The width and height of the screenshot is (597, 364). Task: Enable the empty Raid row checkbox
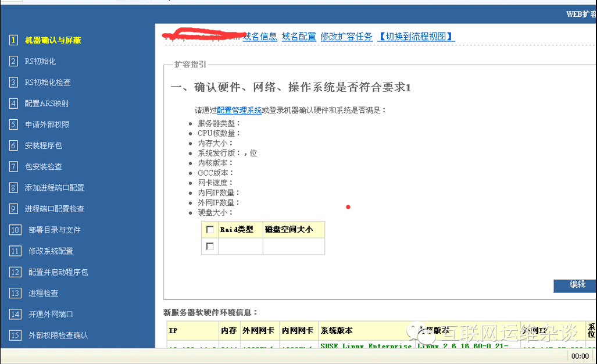pos(210,246)
